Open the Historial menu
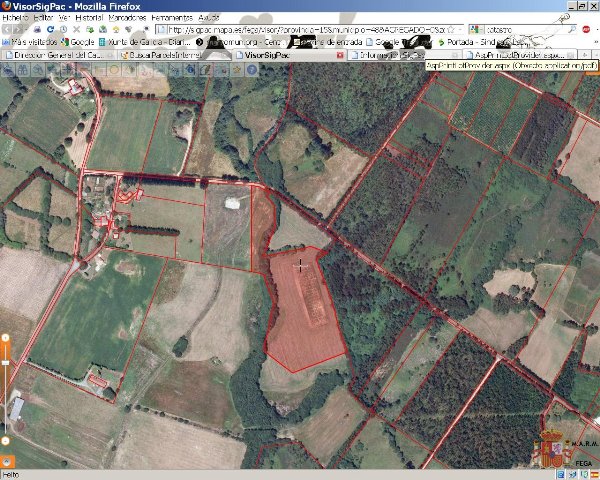Image resolution: width=600 pixels, height=480 pixels. click(x=89, y=18)
